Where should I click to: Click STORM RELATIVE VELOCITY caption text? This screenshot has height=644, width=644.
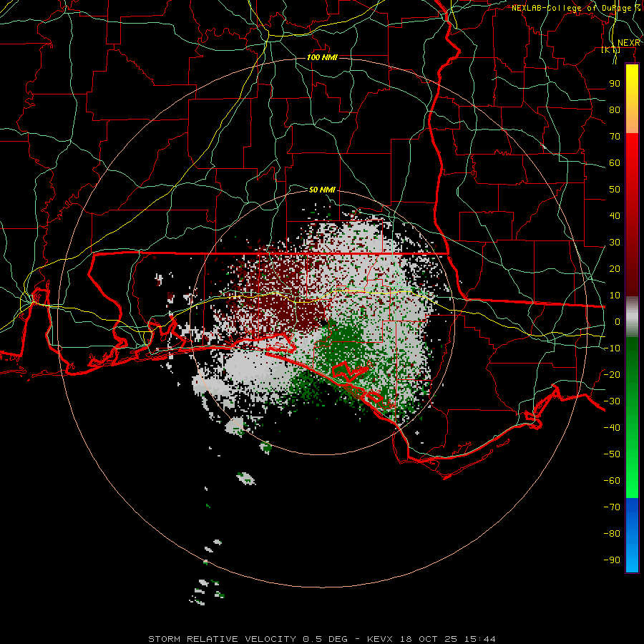tap(223, 639)
